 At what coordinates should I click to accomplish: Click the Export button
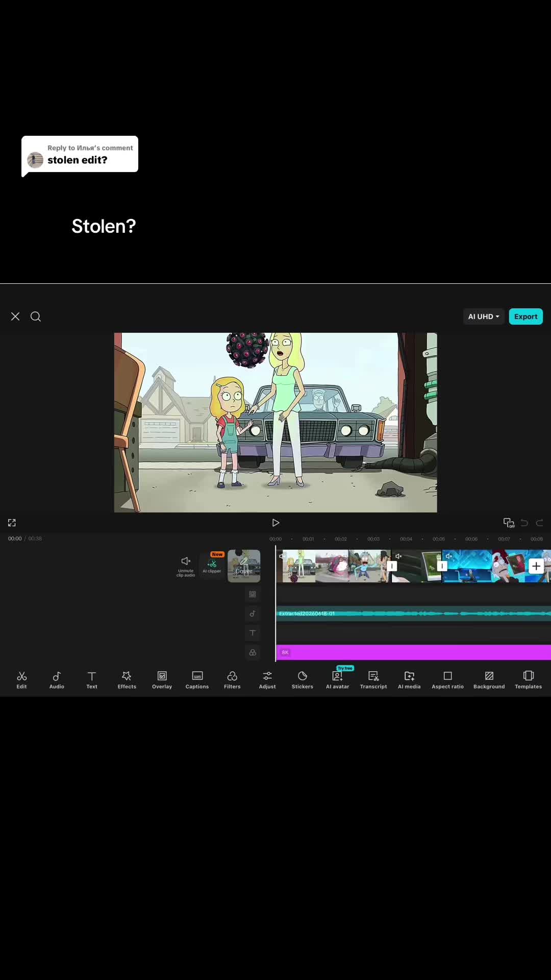point(525,316)
